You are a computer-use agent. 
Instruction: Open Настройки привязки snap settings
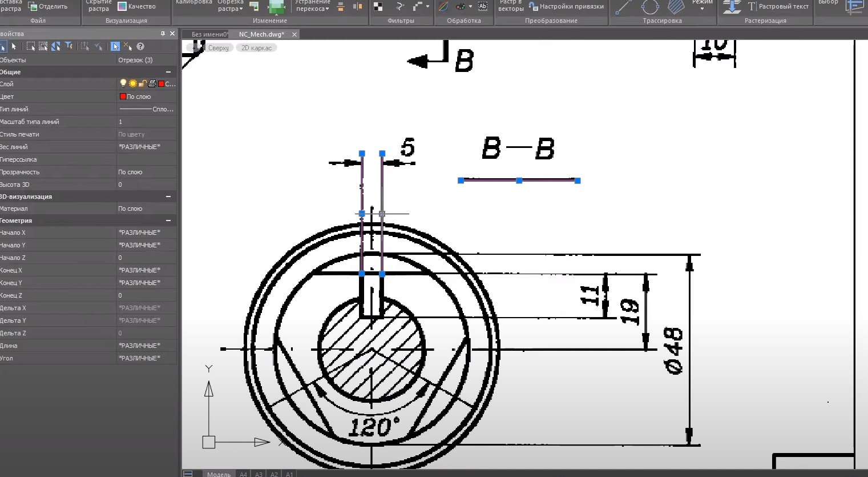566,6
